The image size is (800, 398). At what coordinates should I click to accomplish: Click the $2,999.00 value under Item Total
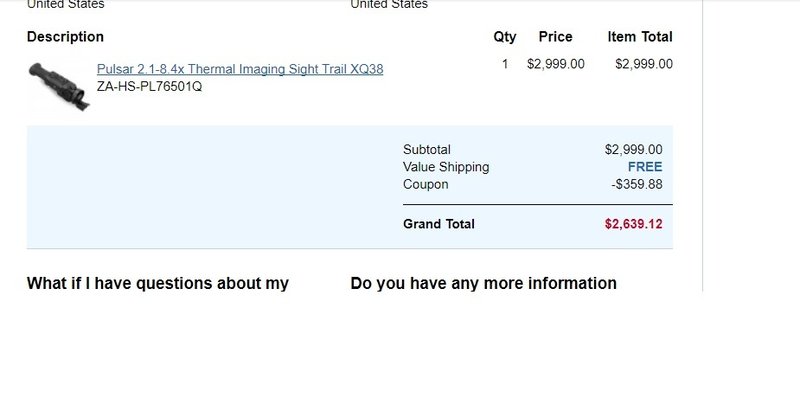(x=644, y=64)
